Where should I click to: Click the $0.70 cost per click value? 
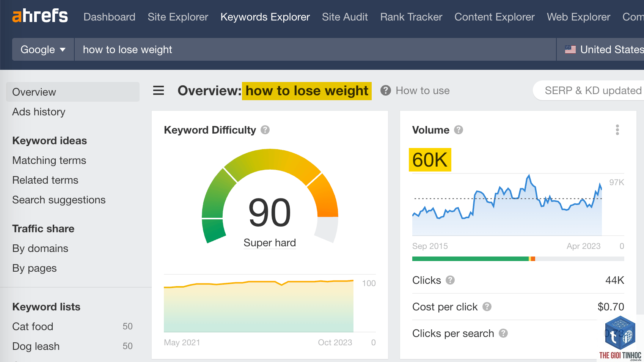[611, 307]
